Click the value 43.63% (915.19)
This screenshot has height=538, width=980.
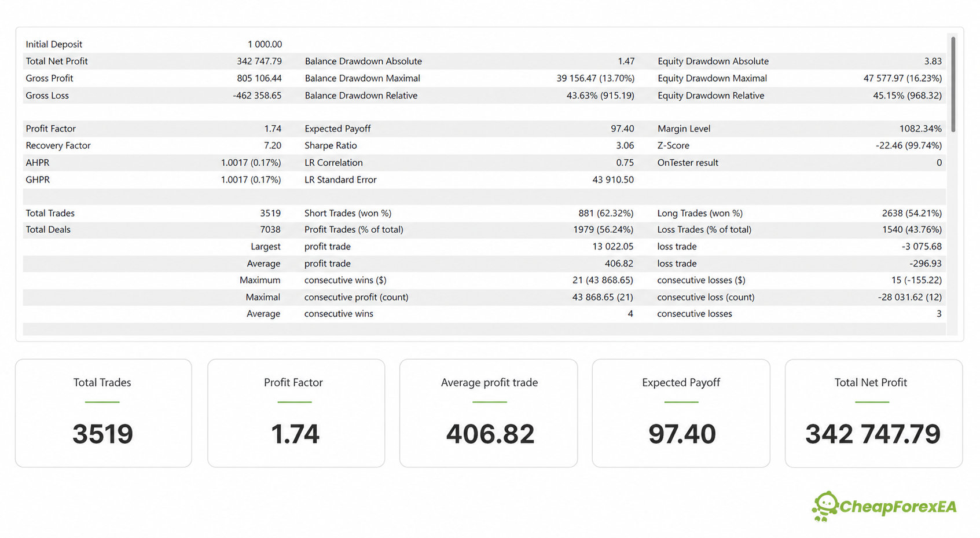coord(600,96)
